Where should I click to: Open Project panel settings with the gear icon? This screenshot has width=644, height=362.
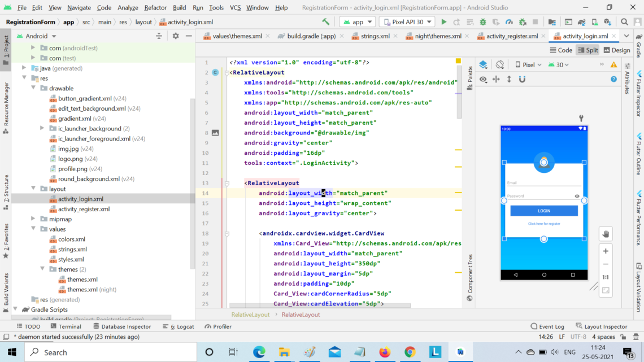175,35
